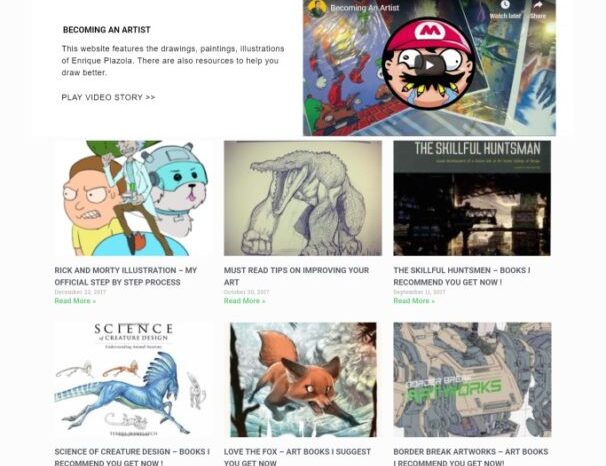Screen dimensions: 606x466
Task: Click the video channel avatar icon
Action: 317,8
